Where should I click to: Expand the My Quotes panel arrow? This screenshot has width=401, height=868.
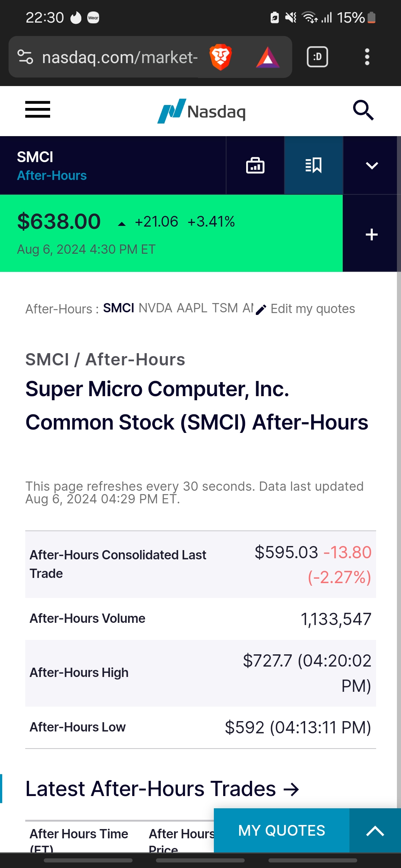pyautogui.click(x=375, y=831)
